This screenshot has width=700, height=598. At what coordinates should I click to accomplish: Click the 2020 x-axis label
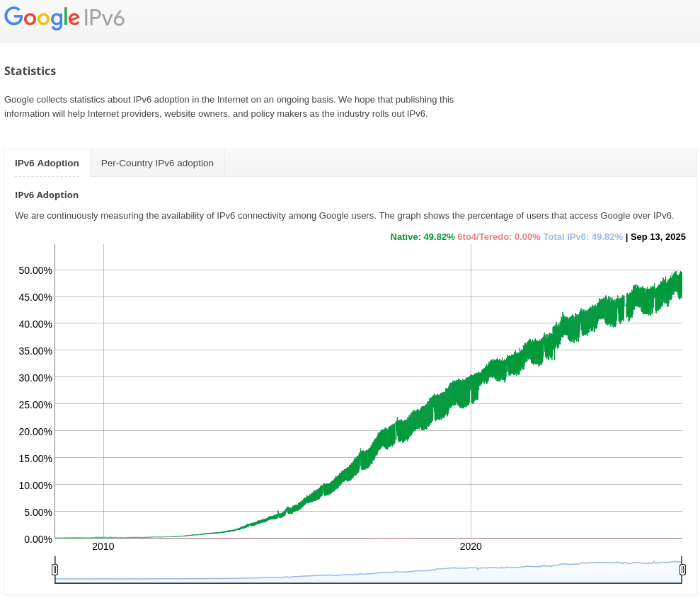[471, 546]
